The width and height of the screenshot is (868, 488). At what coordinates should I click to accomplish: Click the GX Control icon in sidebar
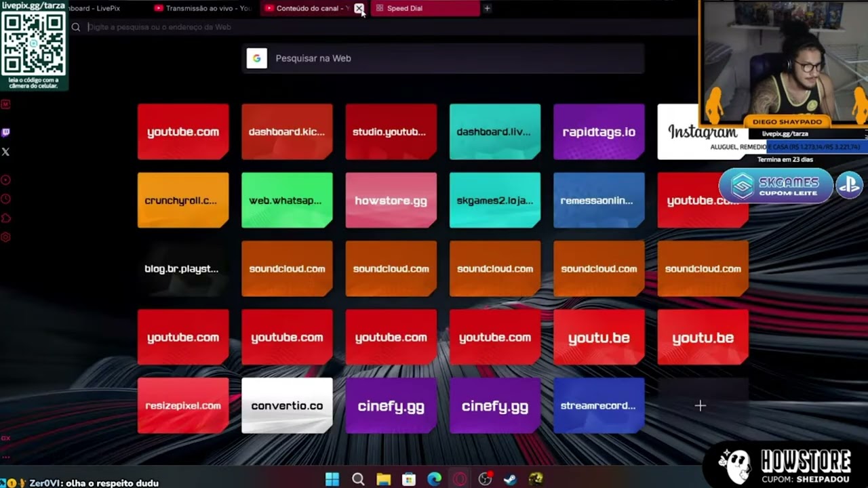pyautogui.click(x=5, y=439)
